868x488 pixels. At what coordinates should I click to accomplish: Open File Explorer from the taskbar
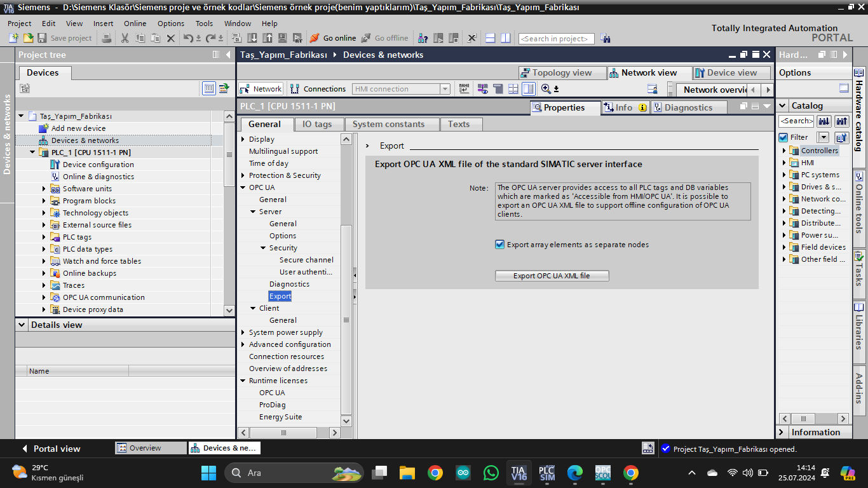(407, 473)
